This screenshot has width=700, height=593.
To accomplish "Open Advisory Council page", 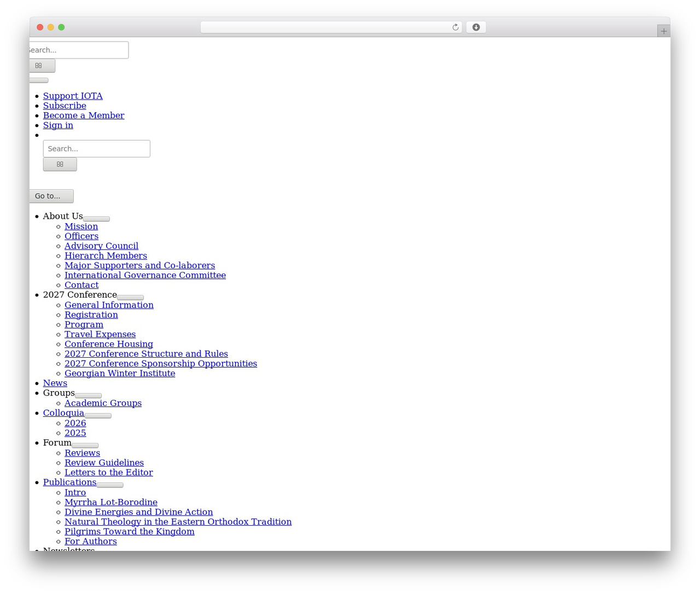I will click(x=101, y=246).
